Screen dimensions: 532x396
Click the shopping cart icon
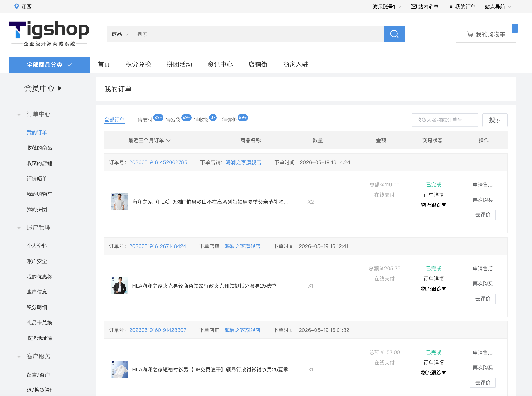[470, 34]
